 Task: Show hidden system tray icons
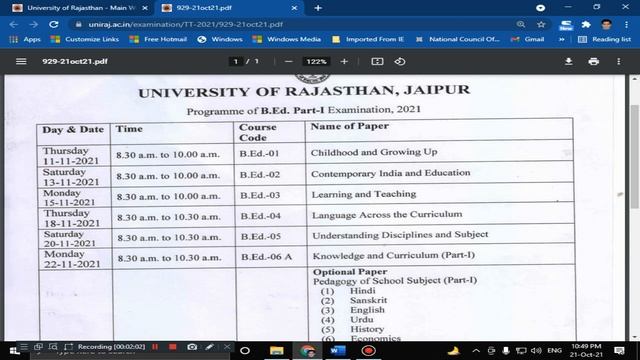click(x=476, y=351)
